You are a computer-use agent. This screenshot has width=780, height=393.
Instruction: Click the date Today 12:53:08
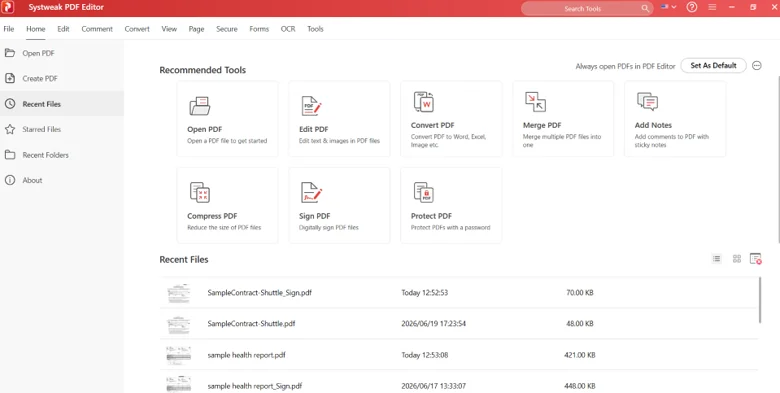[425, 355]
